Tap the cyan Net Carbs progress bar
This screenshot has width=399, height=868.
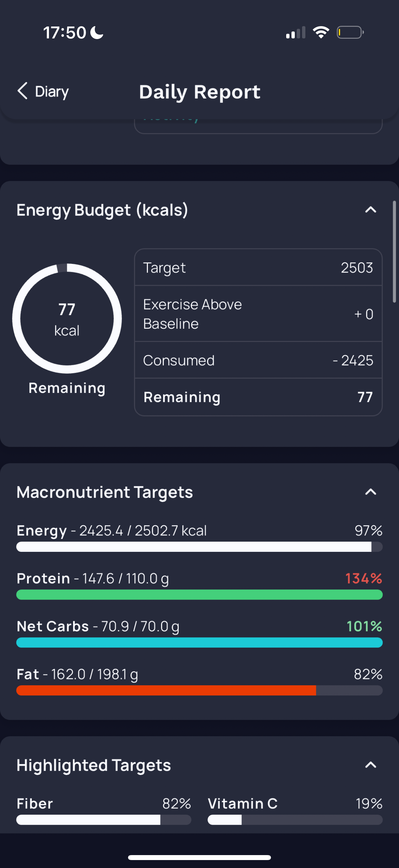199,642
